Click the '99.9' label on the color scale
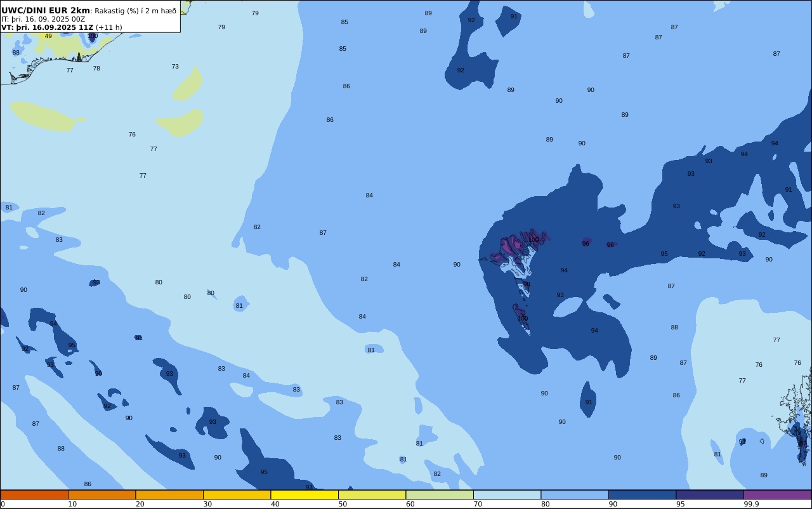Image resolution: width=812 pixels, height=509 pixels. 752,504
